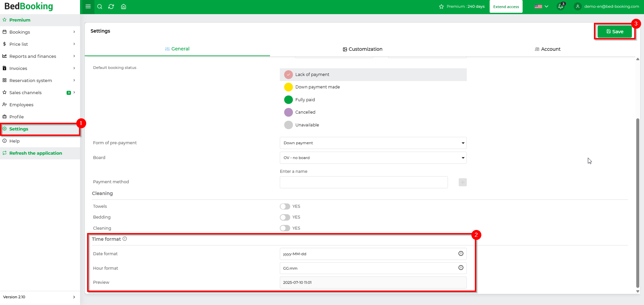Toggle the Towels switch
Screen dimensions: 644x305
(285, 206)
